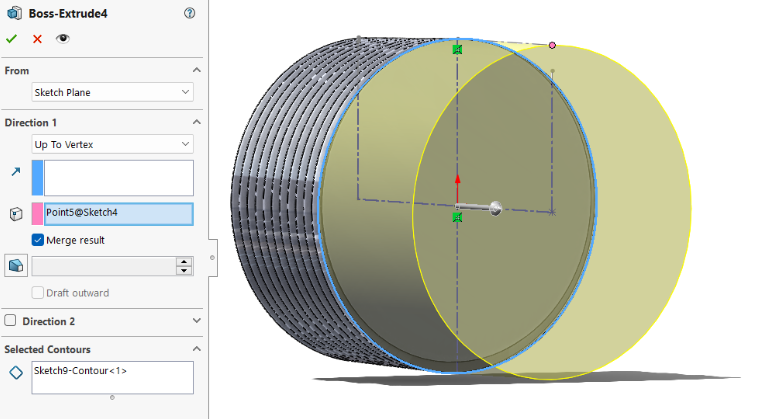Confirm the Boss-Extrude with green checkmark

(x=11, y=39)
